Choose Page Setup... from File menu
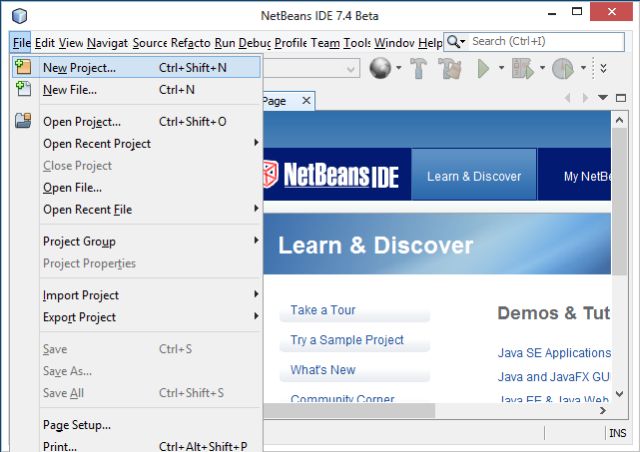640x452 pixels. (x=136, y=425)
